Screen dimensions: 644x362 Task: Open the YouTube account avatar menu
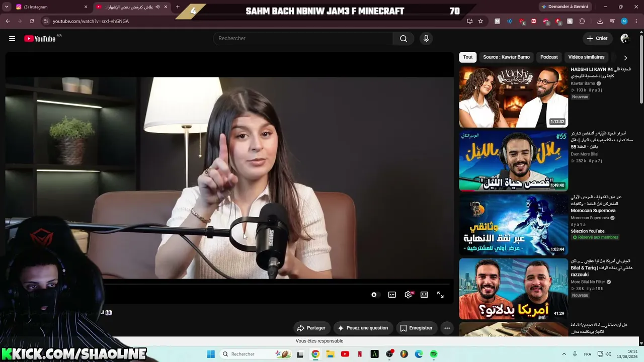click(625, 39)
